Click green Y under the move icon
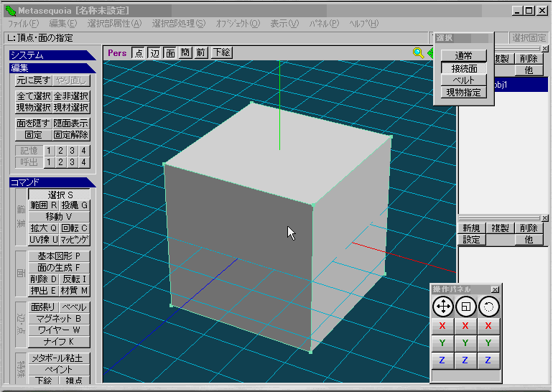The image size is (553, 392). (x=442, y=343)
